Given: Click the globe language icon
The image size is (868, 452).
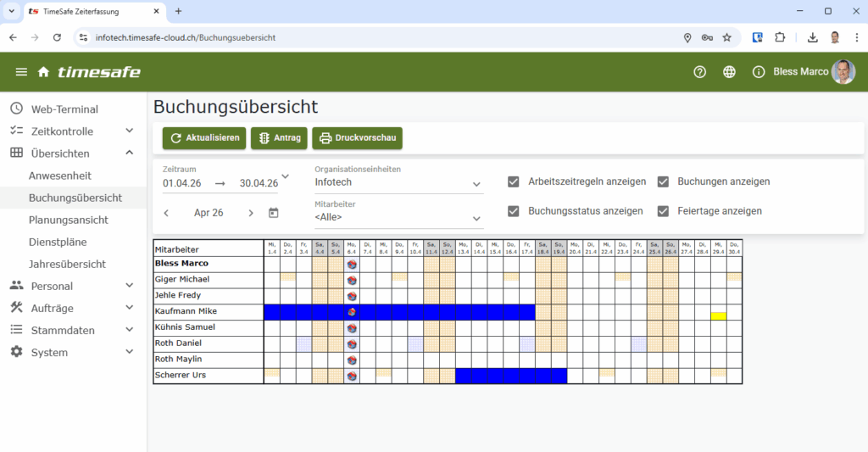Looking at the screenshot, I should [729, 72].
